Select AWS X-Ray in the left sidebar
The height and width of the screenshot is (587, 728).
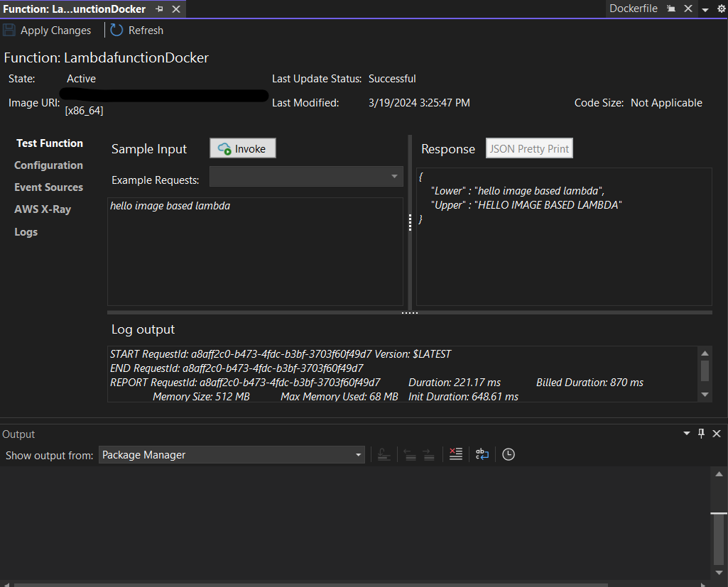point(43,209)
